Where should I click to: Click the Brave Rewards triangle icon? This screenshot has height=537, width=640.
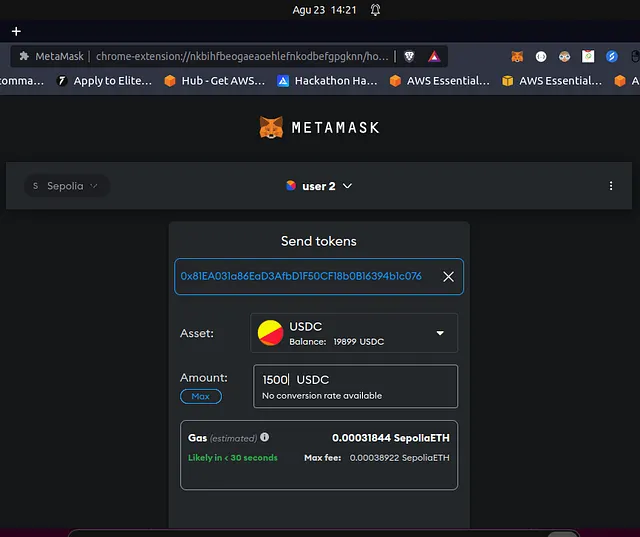[434, 56]
